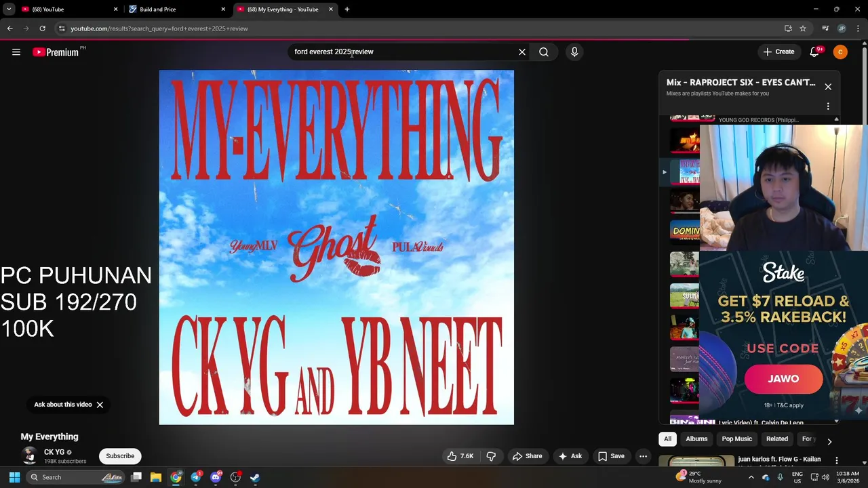The image size is (868, 488).
Task: Dislike the My Everything video
Action: point(491,456)
